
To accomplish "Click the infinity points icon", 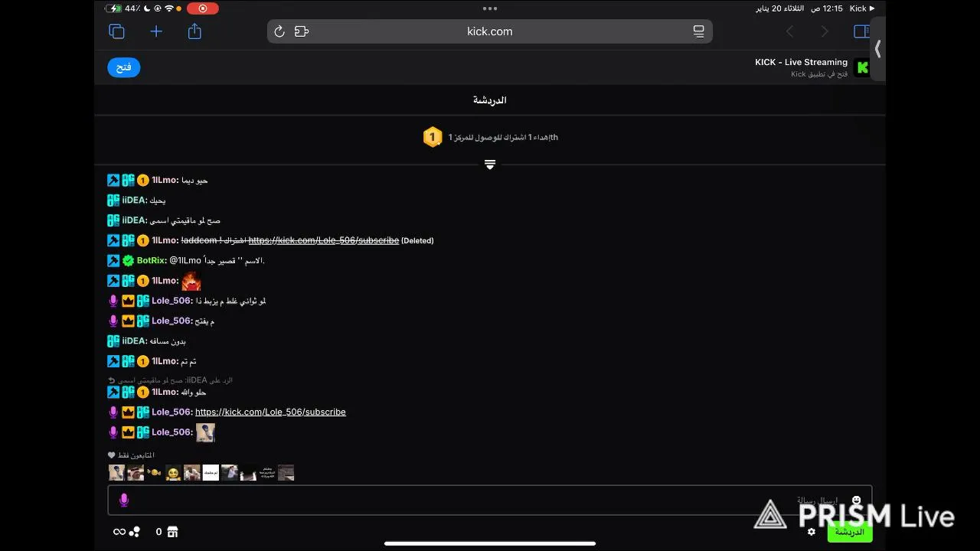I will point(119,532).
